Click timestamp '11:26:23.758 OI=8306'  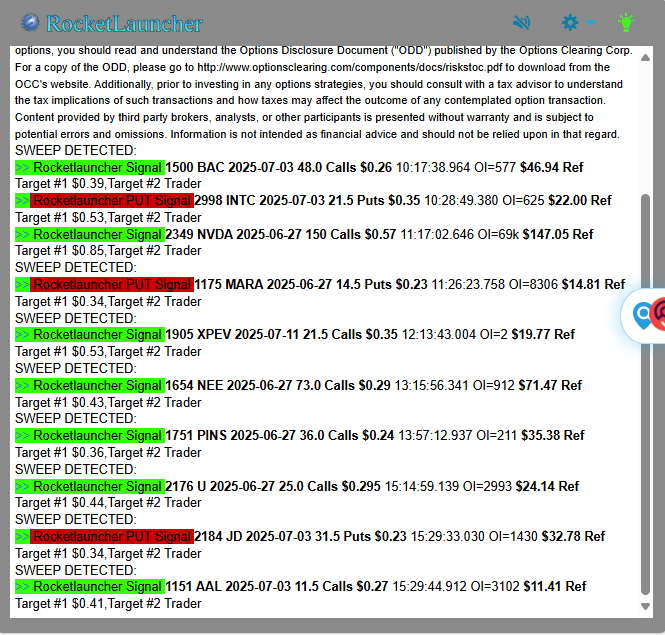point(495,285)
